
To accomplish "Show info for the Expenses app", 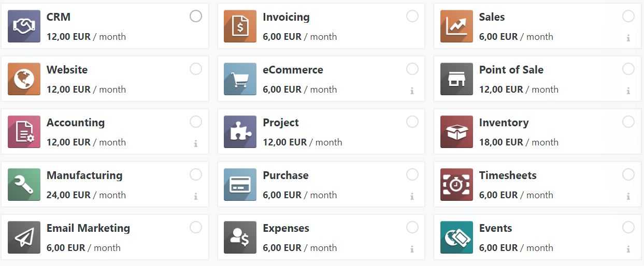I will [412, 249].
